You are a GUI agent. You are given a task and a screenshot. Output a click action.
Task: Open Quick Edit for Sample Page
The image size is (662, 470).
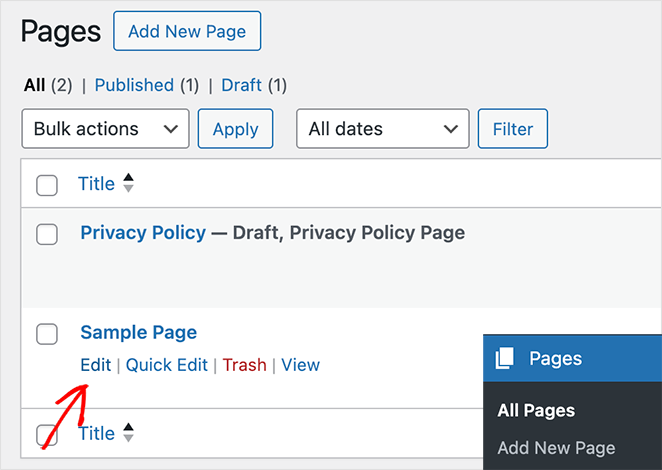pos(166,365)
